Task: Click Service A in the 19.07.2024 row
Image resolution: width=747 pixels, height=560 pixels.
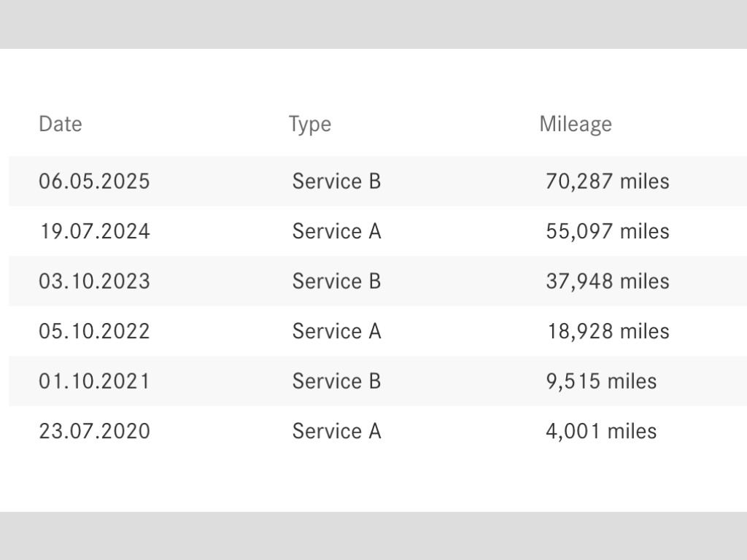Action: (x=336, y=231)
